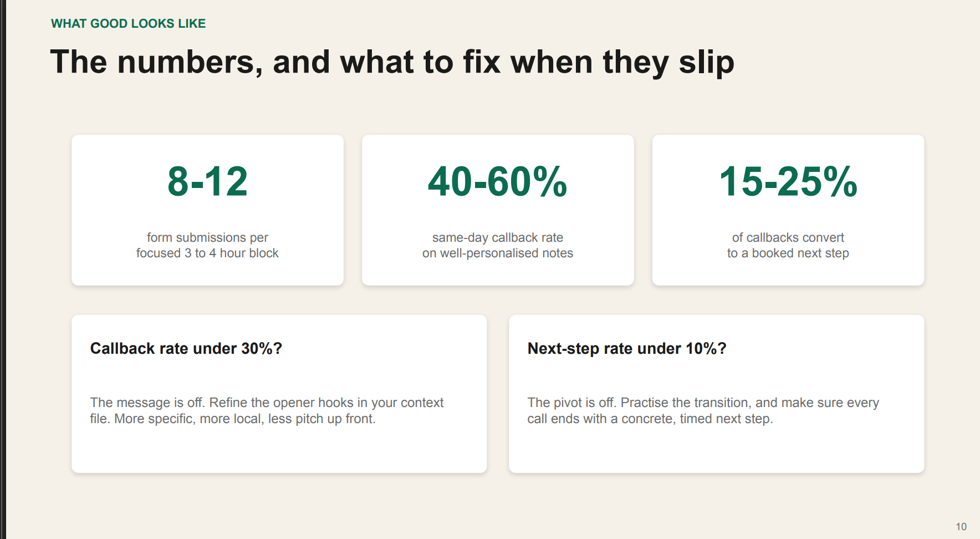Click the 8-12 statistic figure
980x539 pixels.
point(207,181)
